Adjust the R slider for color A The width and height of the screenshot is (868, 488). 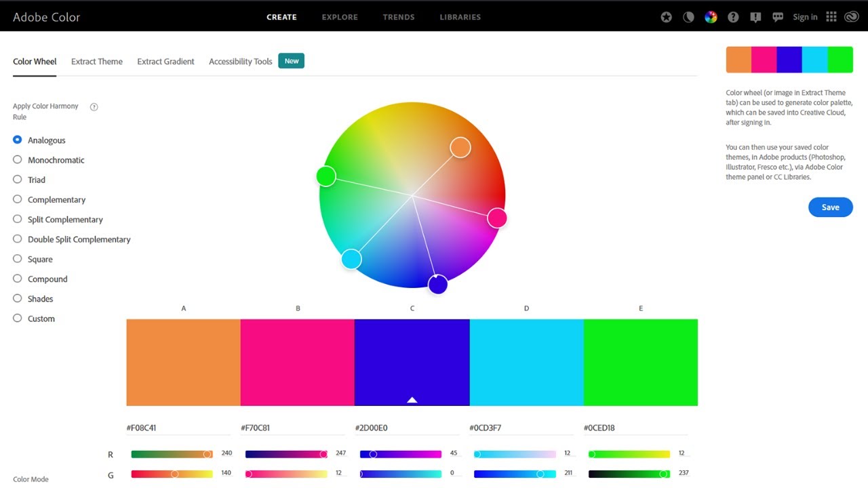pyautogui.click(x=172, y=454)
